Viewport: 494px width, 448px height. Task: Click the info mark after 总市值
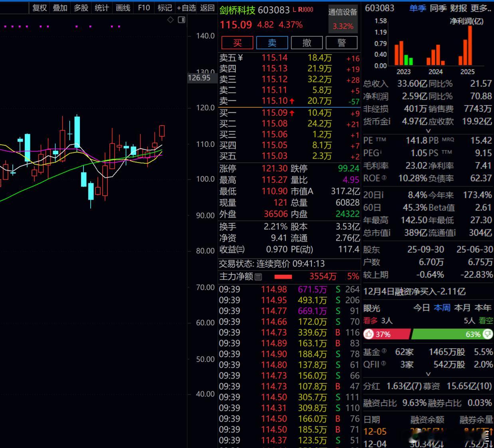pos(389,233)
